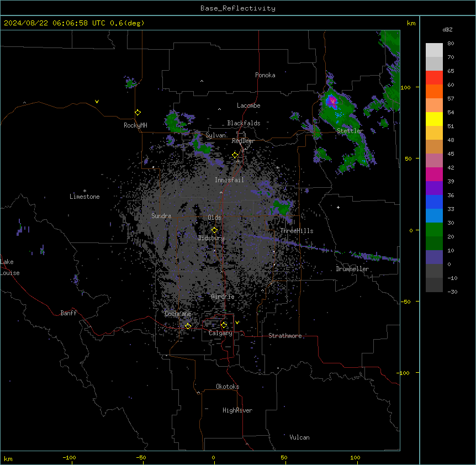The width and height of the screenshot is (476, 465).
Task: Click the Stettler city label
Action: [350, 131]
